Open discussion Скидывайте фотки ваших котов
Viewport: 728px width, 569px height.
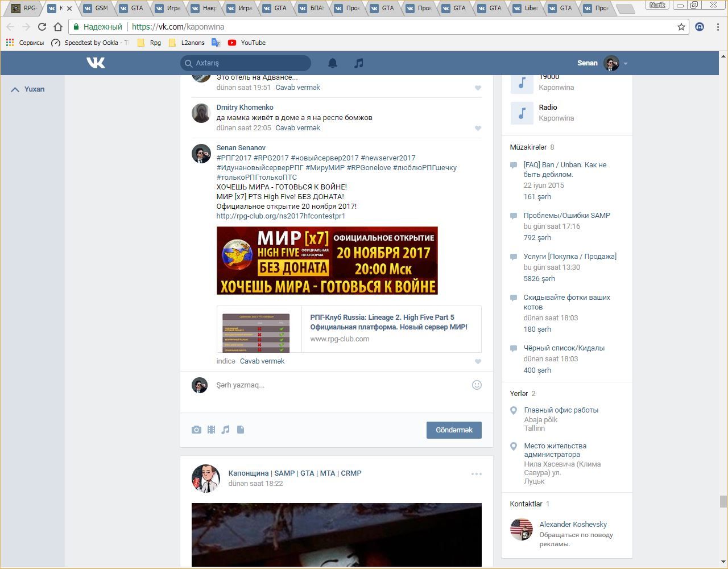pyautogui.click(x=567, y=302)
